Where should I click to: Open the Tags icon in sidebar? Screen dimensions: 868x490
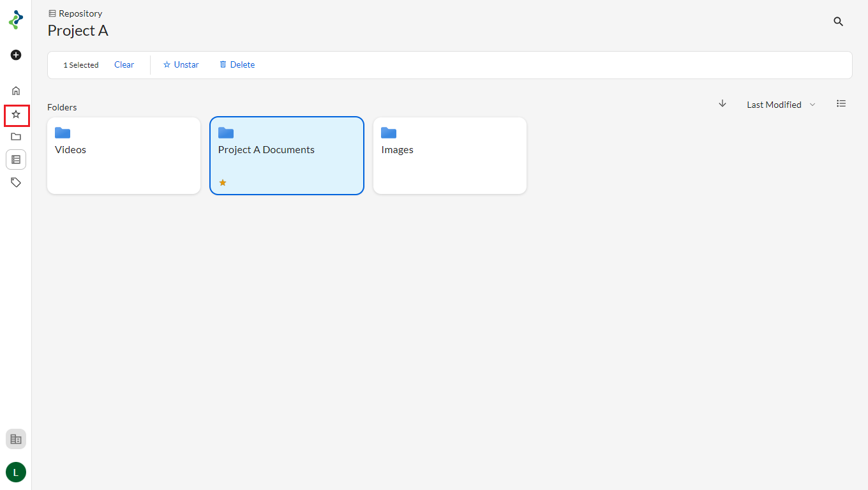[16, 182]
